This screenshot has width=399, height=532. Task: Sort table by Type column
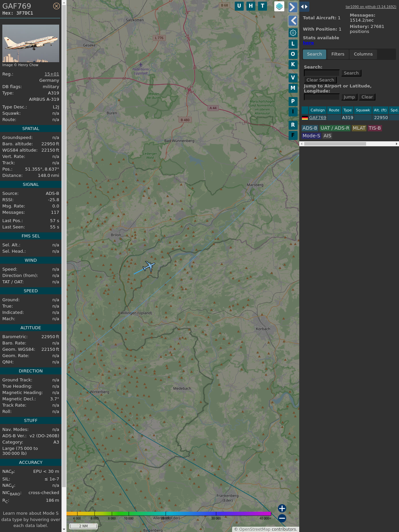coord(347,110)
